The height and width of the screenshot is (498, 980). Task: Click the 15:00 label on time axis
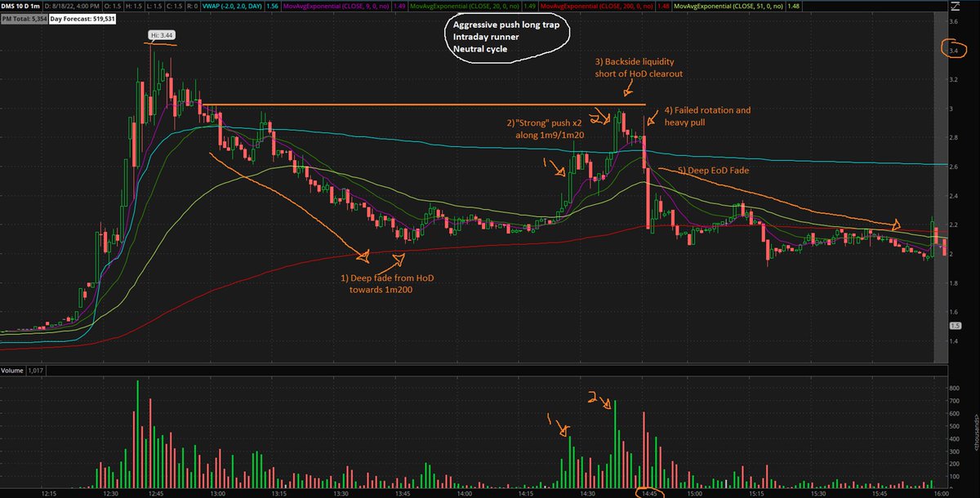695,492
